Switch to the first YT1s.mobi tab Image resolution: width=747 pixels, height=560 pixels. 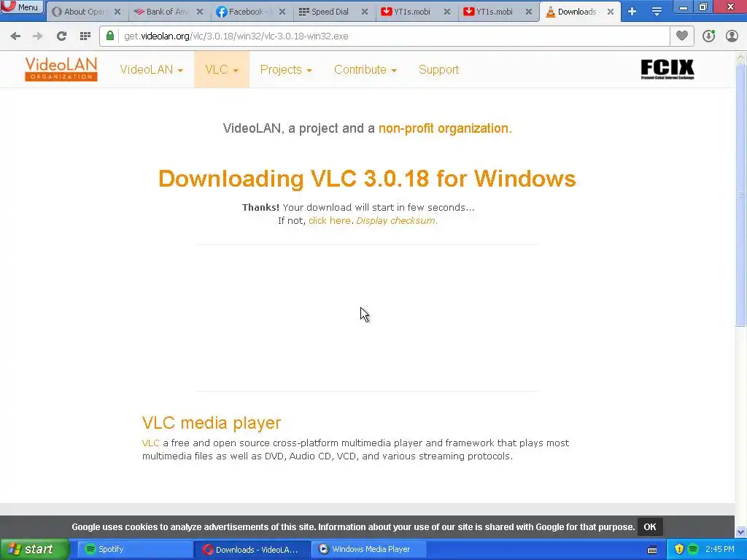tap(407, 12)
